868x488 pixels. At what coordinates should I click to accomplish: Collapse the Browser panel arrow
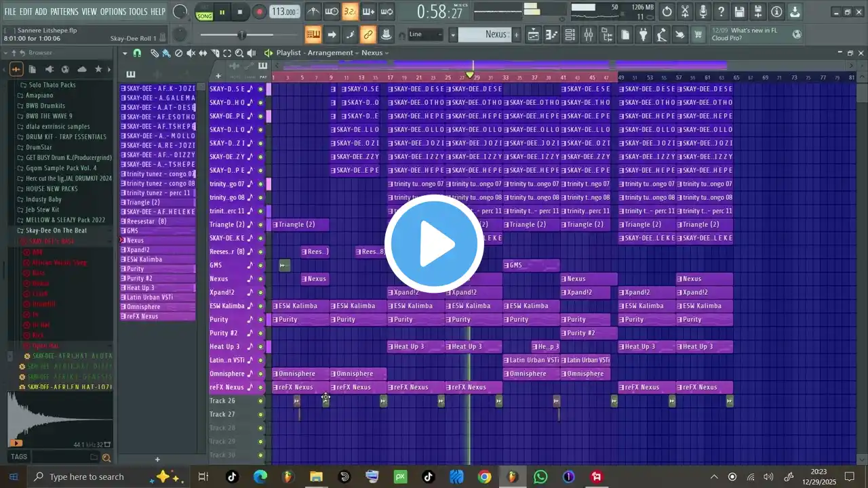(7, 53)
